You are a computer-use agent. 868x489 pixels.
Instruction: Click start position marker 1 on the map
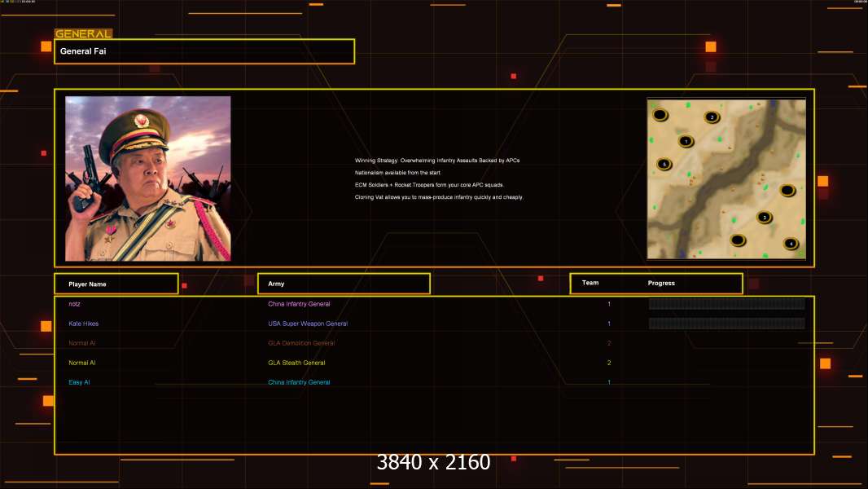[686, 141]
